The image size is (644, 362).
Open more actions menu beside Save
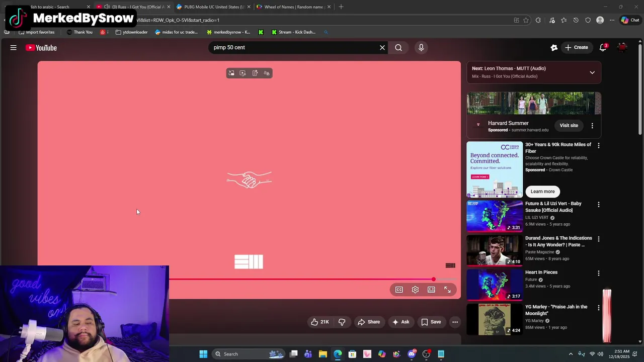[x=455, y=322]
